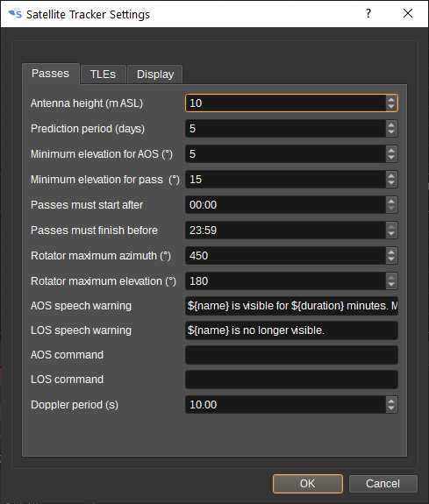Select the Passes tab

[51, 74]
